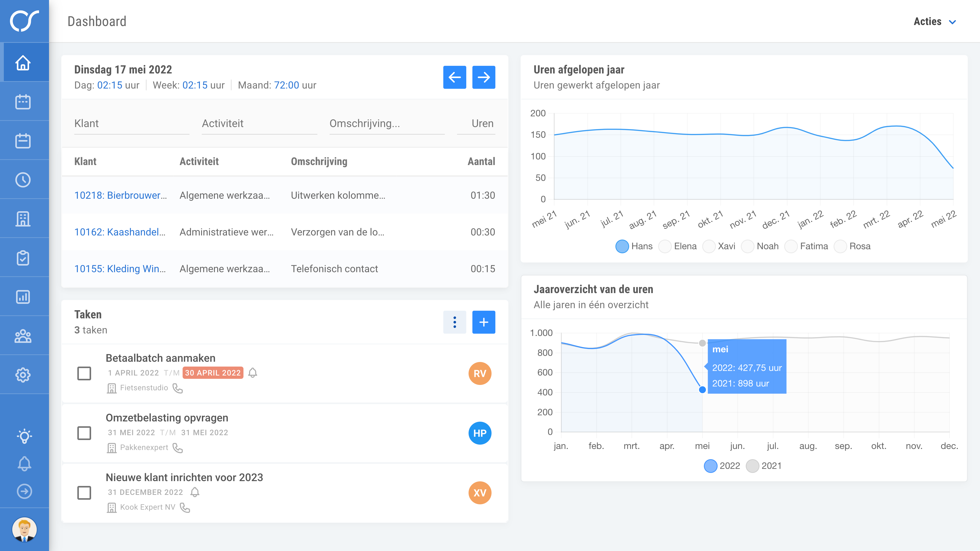Viewport: 980px width, 551px height.
Task: Click the Omschrijving input field
Action: (x=387, y=123)
